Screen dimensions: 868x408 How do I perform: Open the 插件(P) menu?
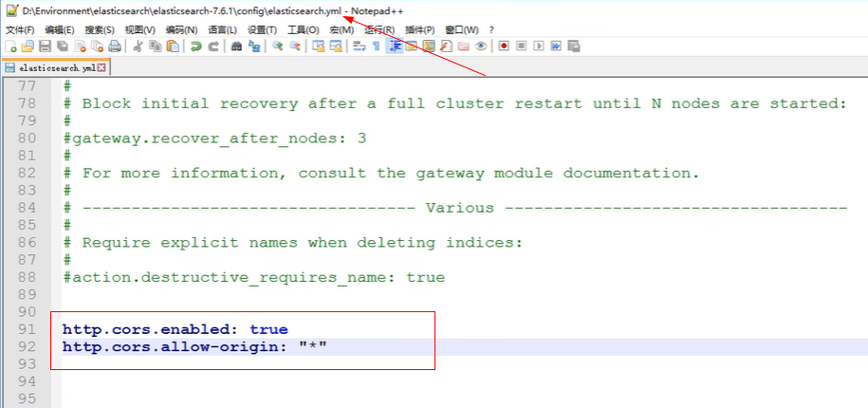420,30
